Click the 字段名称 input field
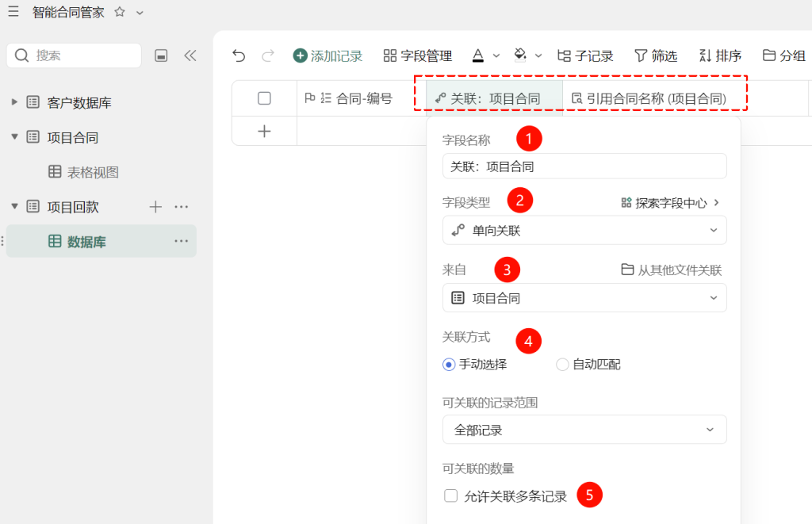 point(584,166)
